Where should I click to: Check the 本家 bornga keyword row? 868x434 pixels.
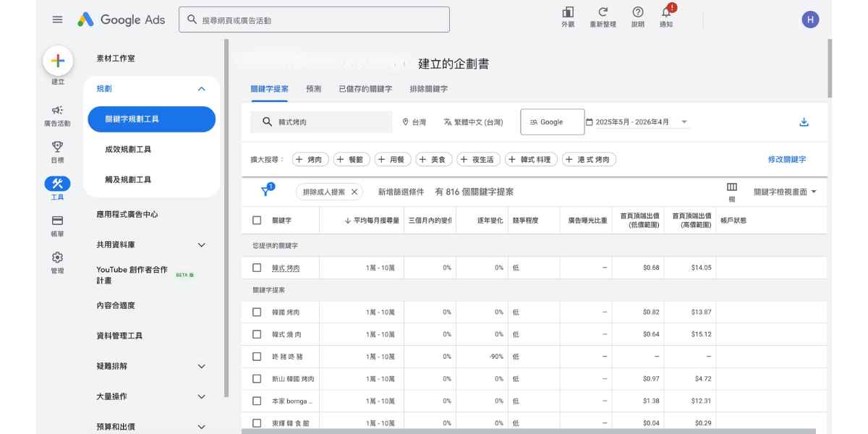click(257, 401)
